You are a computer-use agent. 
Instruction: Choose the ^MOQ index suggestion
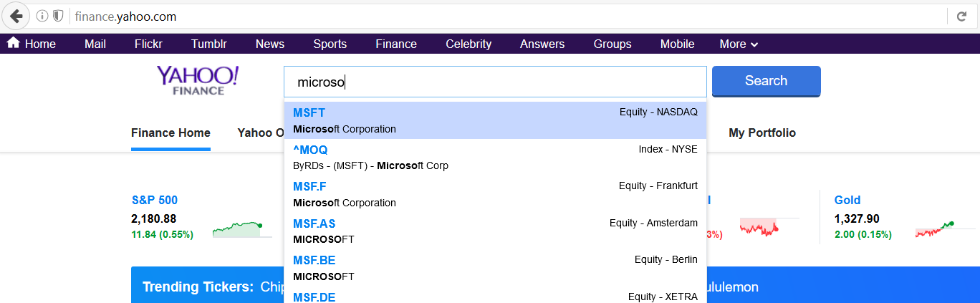click(494, 158)
